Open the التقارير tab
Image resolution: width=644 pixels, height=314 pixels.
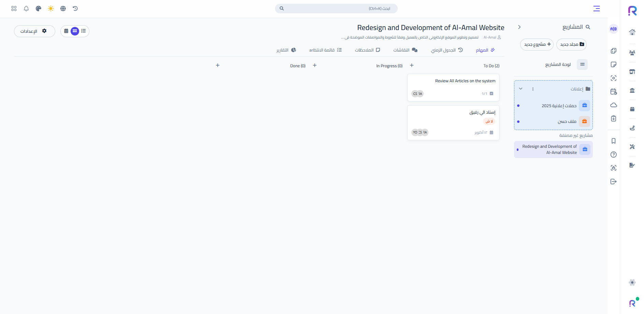click(286, 50)
